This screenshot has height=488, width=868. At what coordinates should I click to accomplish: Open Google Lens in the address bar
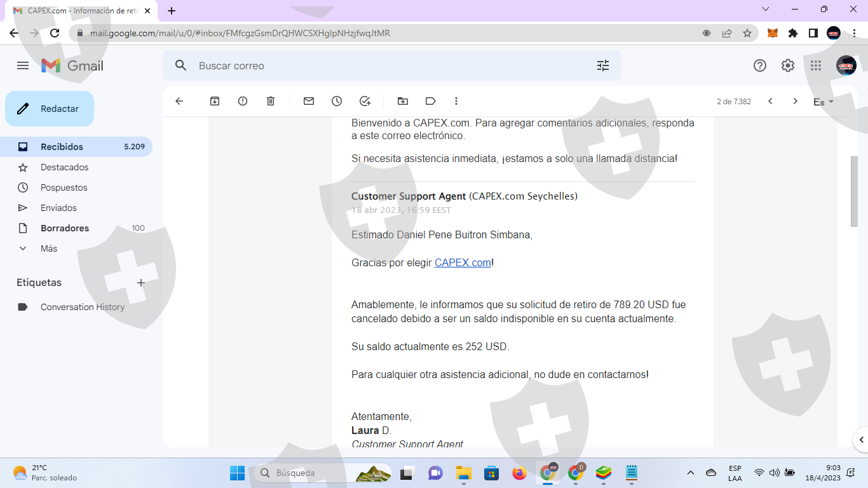707,33
